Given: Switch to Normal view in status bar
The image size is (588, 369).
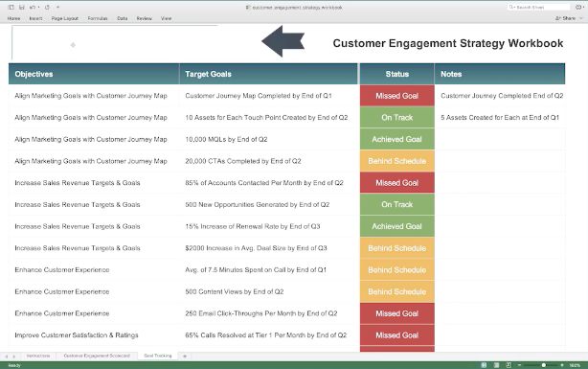Looking at the screenshot, I should (x=485, y=365).
